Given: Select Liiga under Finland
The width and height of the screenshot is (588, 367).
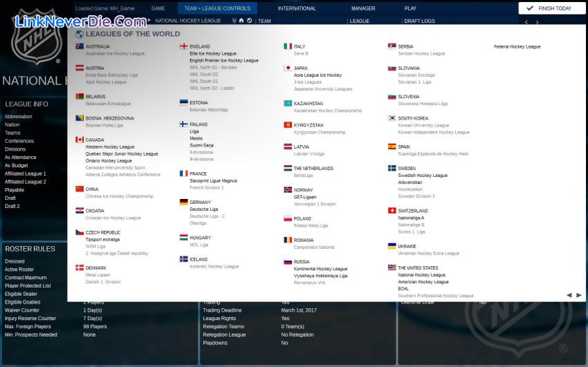Looking at the screenshot, I should [194, 131].
